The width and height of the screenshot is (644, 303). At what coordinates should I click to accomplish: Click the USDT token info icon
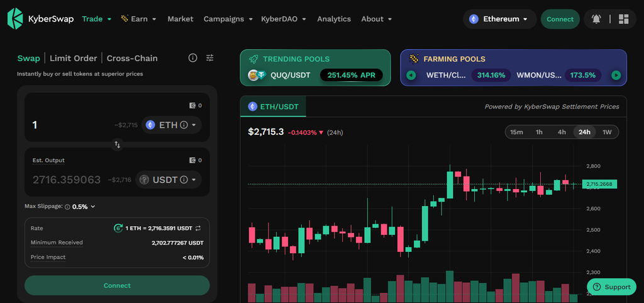coord(184,180)
